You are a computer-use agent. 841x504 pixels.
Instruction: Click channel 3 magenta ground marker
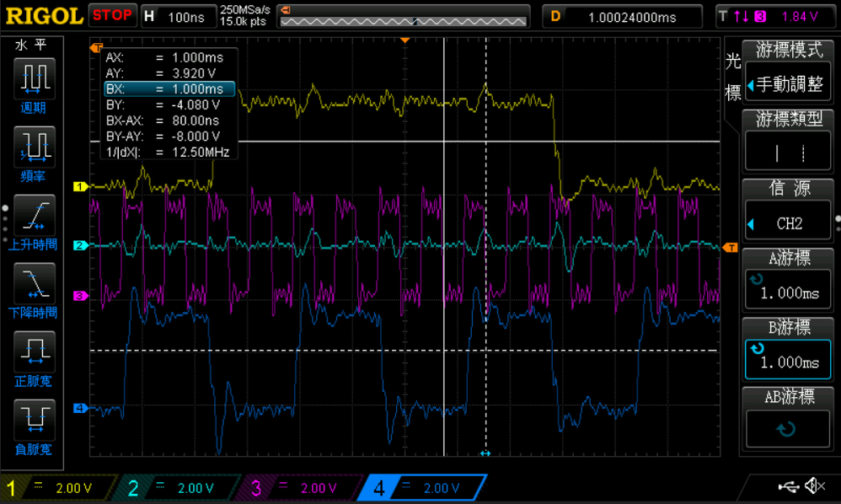[x=80, y=296]
